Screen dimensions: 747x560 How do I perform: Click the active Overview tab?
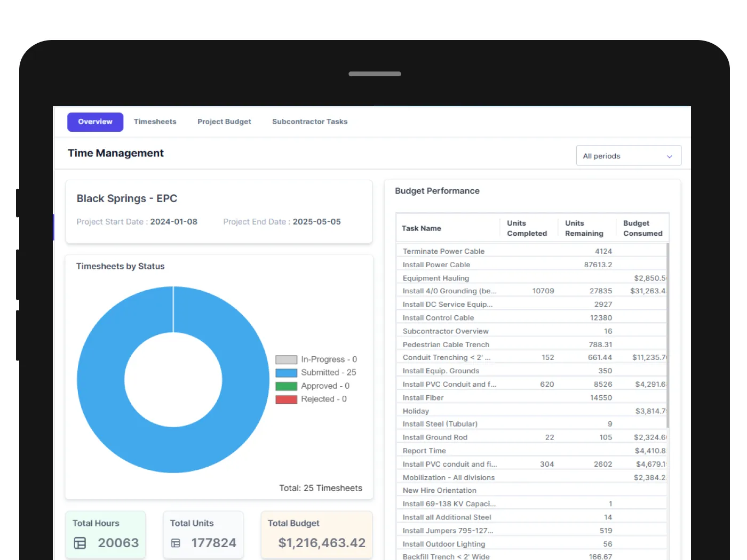pyautogui.click(x=95, y=122)
